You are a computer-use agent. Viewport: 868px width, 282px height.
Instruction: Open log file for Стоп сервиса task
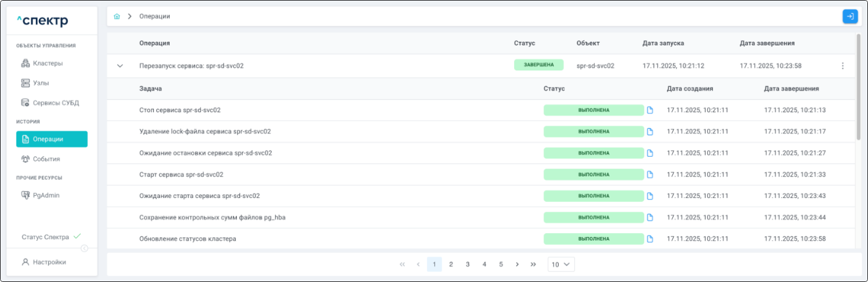point(650,110)
